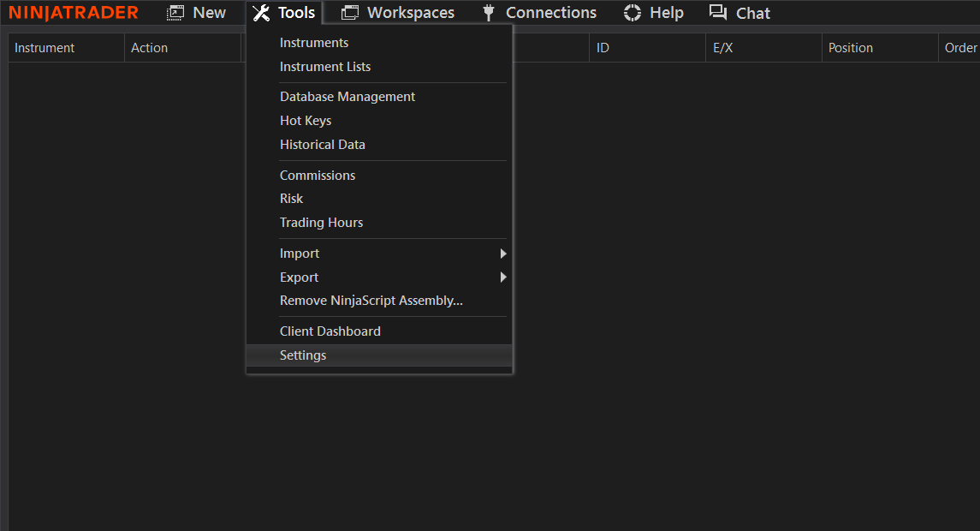This screenshot has height=531, width=980.
Task: Select Historical Data
Action: tap(323, 145)
